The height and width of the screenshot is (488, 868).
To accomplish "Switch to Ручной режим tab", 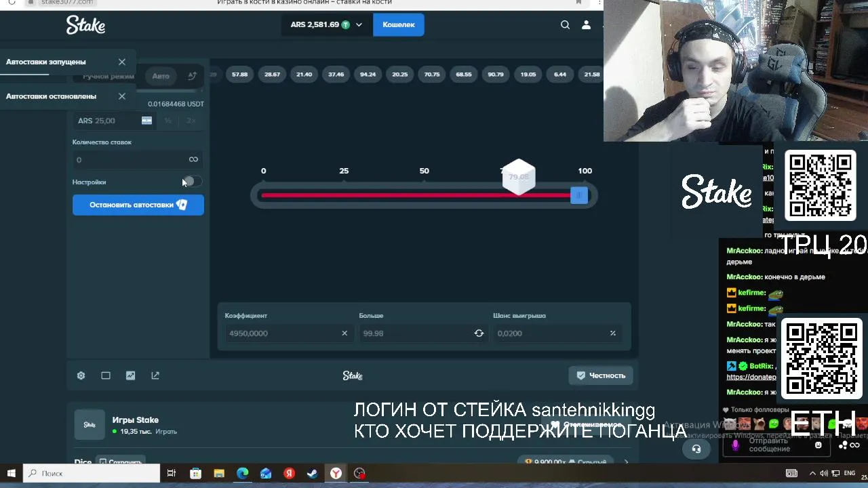I will point(108,77).
